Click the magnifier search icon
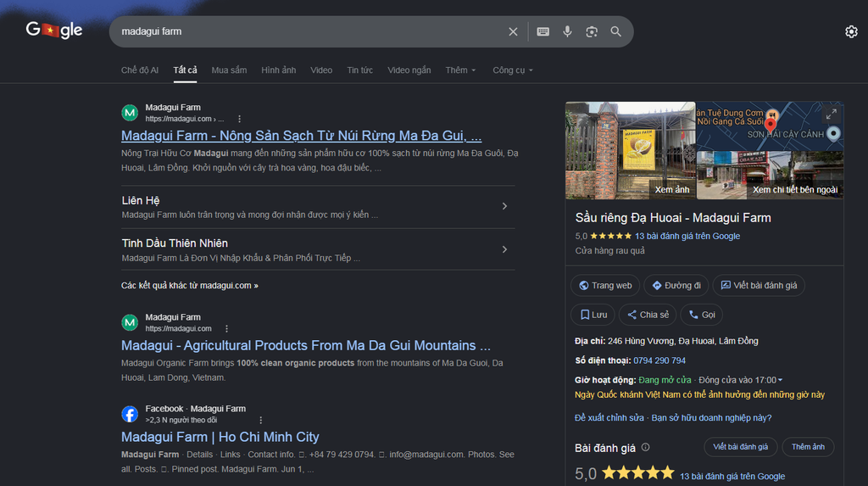 [615, 31]
